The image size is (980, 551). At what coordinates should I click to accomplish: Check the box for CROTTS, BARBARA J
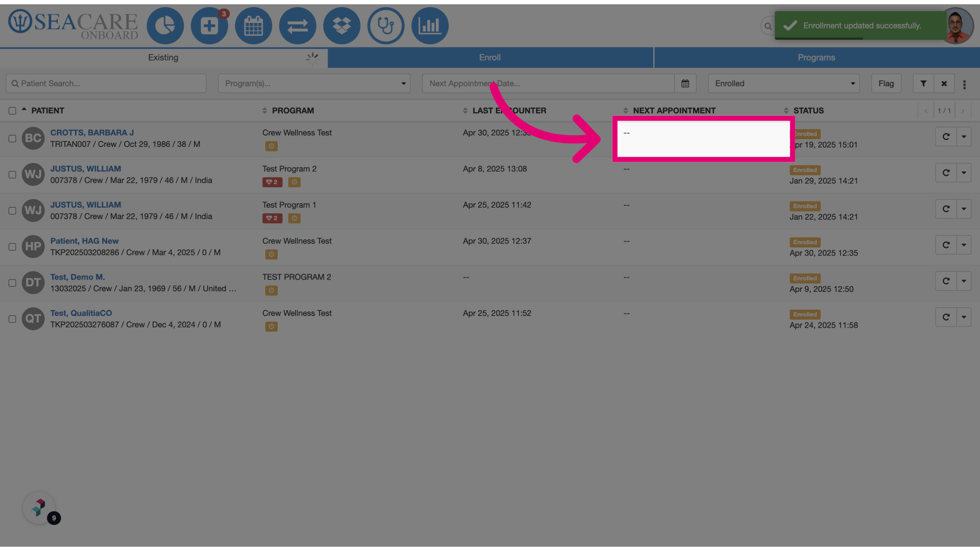click(12, 138)
